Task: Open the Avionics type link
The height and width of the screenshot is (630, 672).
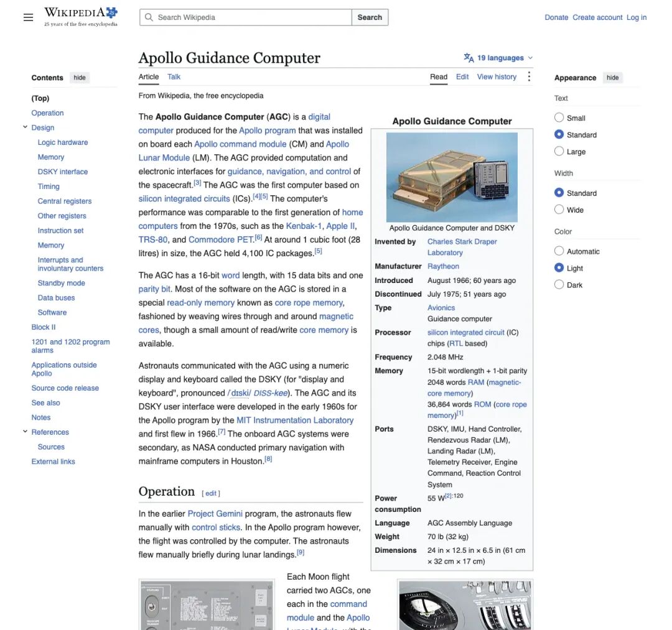Action: pyautogui.click(x=441, y=307)
